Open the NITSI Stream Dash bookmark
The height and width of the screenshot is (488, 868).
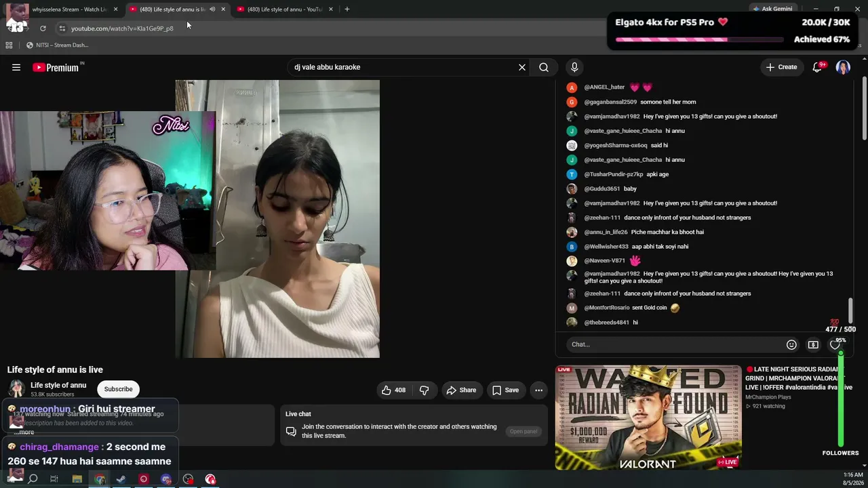[57, 45]
